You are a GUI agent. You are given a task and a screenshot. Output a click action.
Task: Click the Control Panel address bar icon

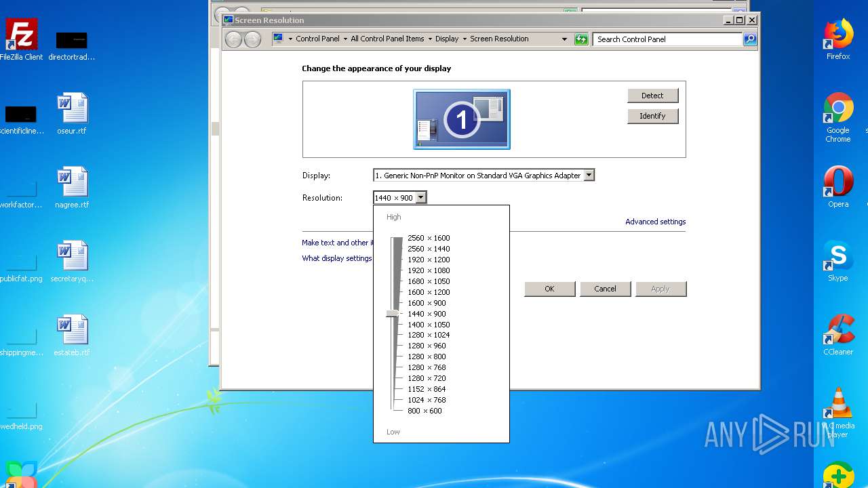tap(278, 39)
